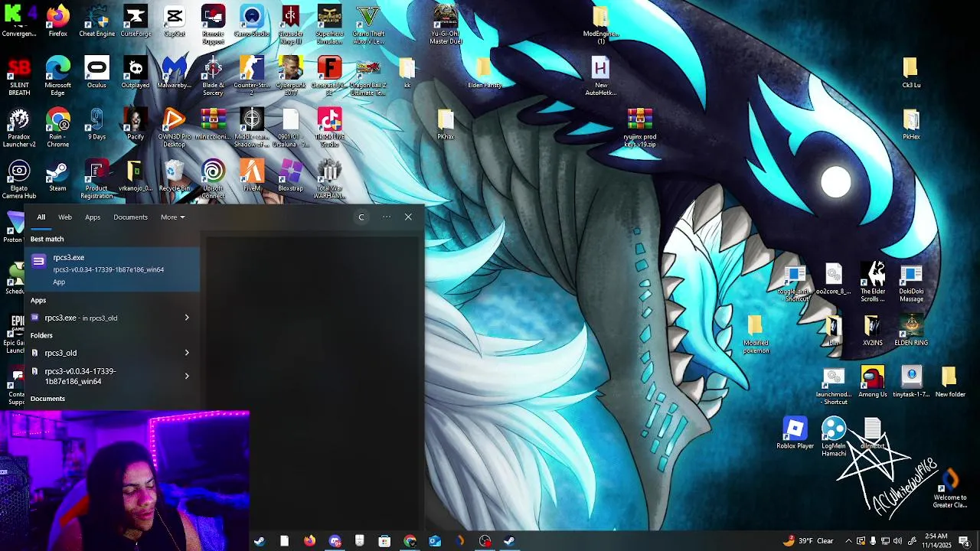The width and height of the screenshot is (980, 551).
Task: Select the All search filter tab
Action: 41,217
